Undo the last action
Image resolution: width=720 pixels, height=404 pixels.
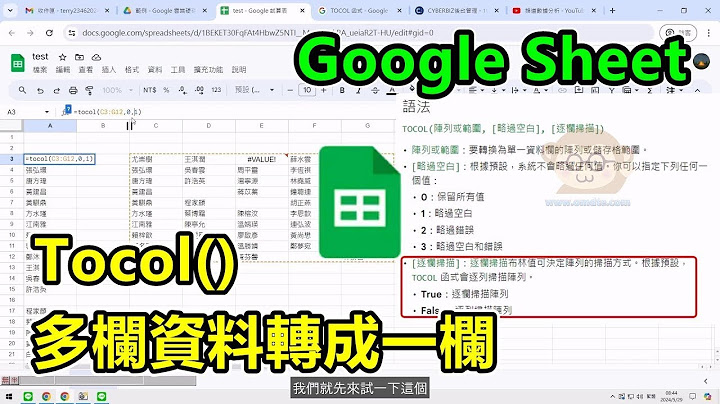click(40, 90)
